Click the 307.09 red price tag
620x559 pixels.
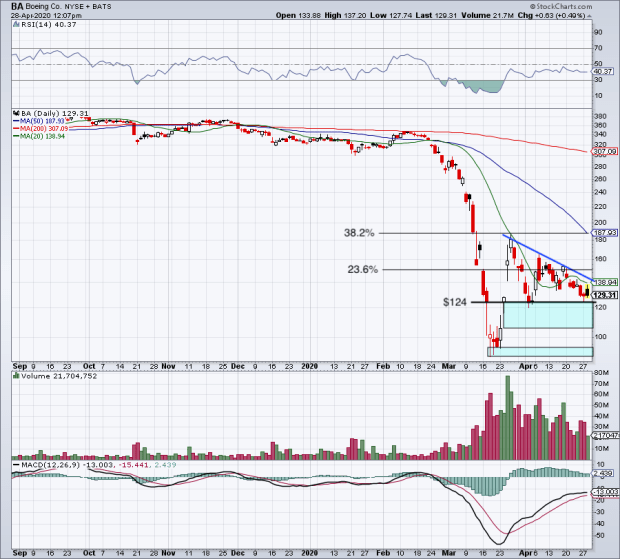coord(604,151)
